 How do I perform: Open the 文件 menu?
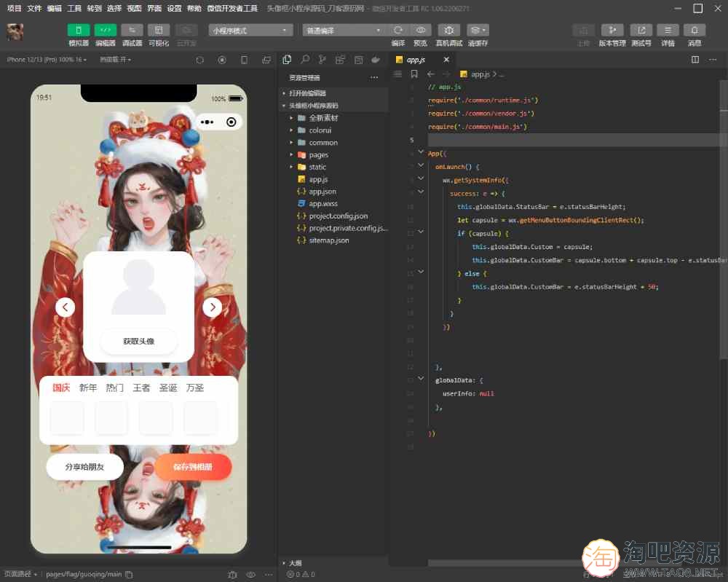(34, 8)
